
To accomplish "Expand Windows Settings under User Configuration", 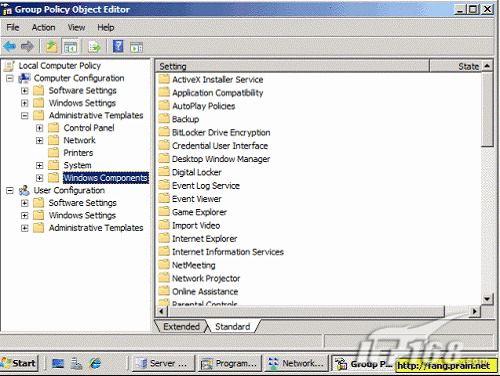I will (25, 216).
